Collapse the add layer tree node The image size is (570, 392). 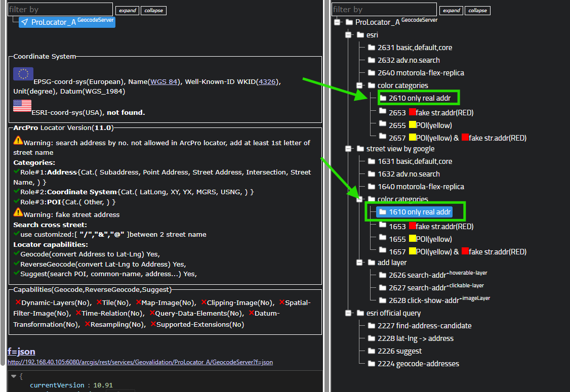[359, 263]
